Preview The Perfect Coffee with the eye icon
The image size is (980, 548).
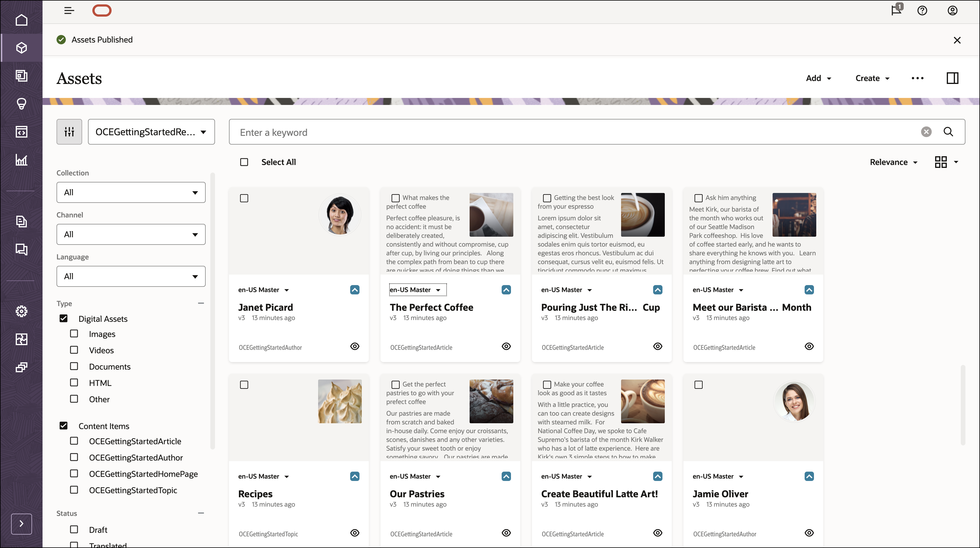(x=506, y=346)
